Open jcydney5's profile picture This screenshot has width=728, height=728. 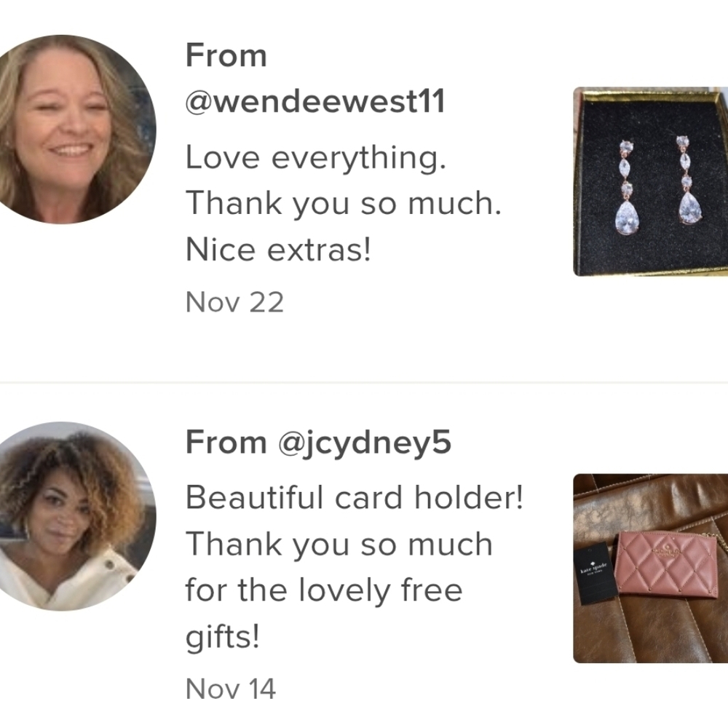[x=71, y=517]
